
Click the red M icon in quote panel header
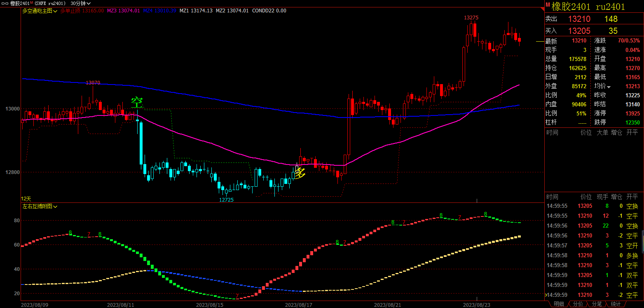548,5
